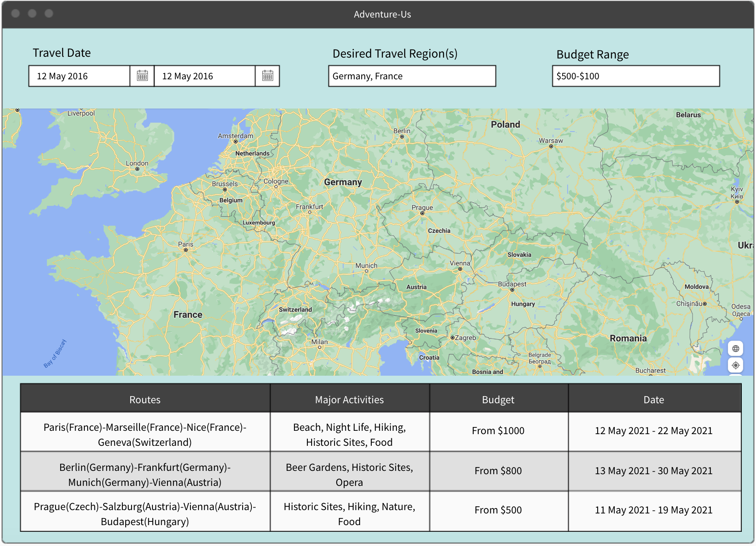The width and height of the screenshot is (756, 546).
Task: Click the Berlin city marker on map
Action: click(402, 136)
